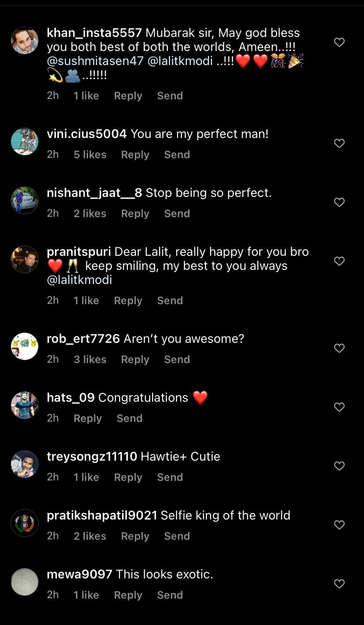This screenshot has height=625, width=364.
Task: Tap heart icon on vini.cius5004's comment
Action: click(x=339, y=143)
